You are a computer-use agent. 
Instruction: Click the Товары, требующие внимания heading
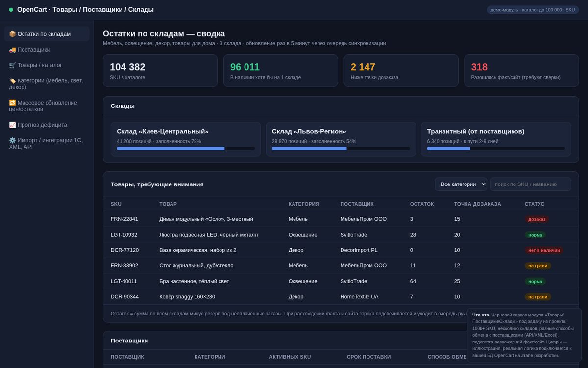click(x=157, y=184)
